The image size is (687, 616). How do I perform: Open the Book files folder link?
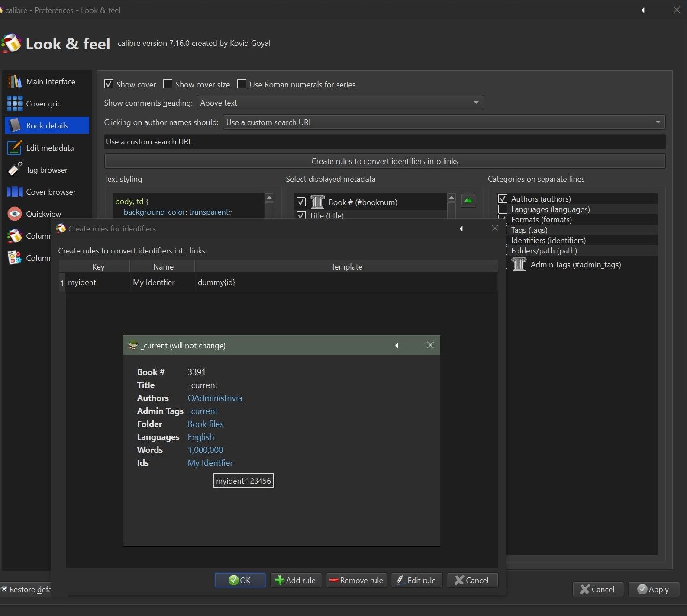click(x=206, y=424)
